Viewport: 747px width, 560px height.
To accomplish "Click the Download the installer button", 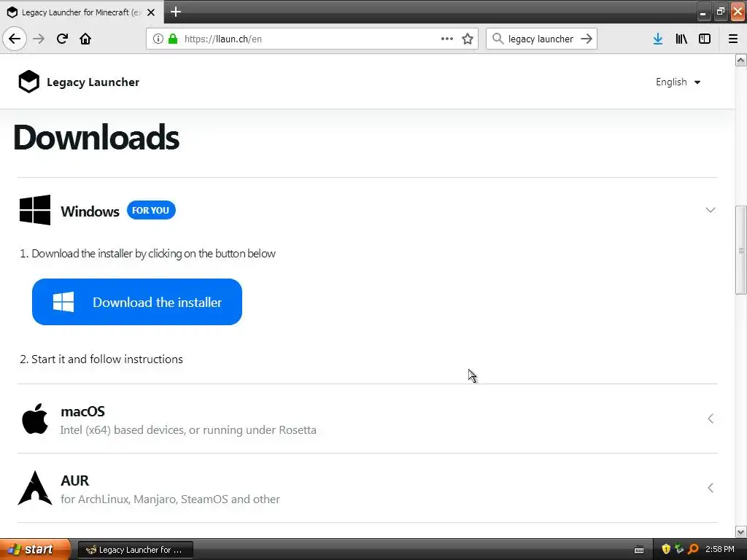I will (137, 302).
